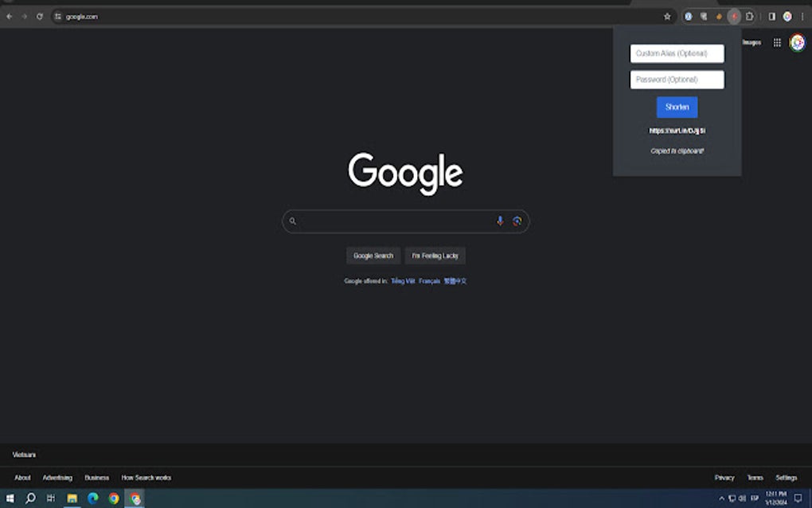Expand hidden icons in the system tray
Screen dimensions: 812x508
click(x=723, y=497)
